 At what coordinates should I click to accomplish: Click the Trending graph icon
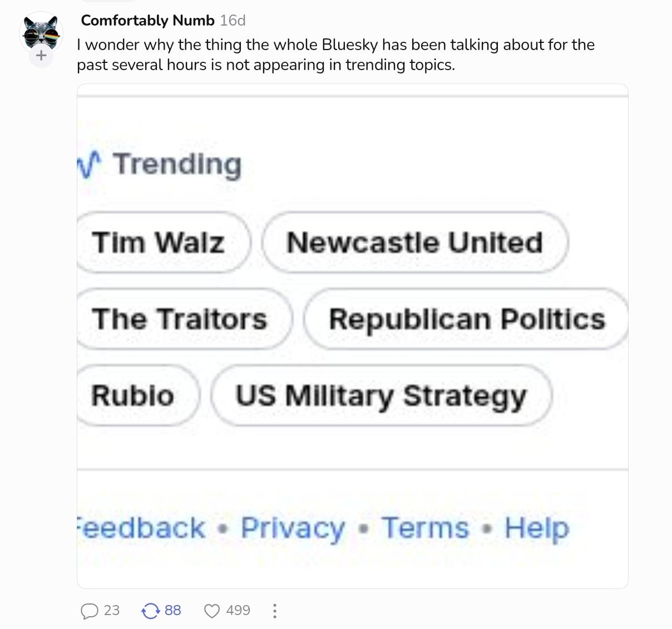[89, 164]
